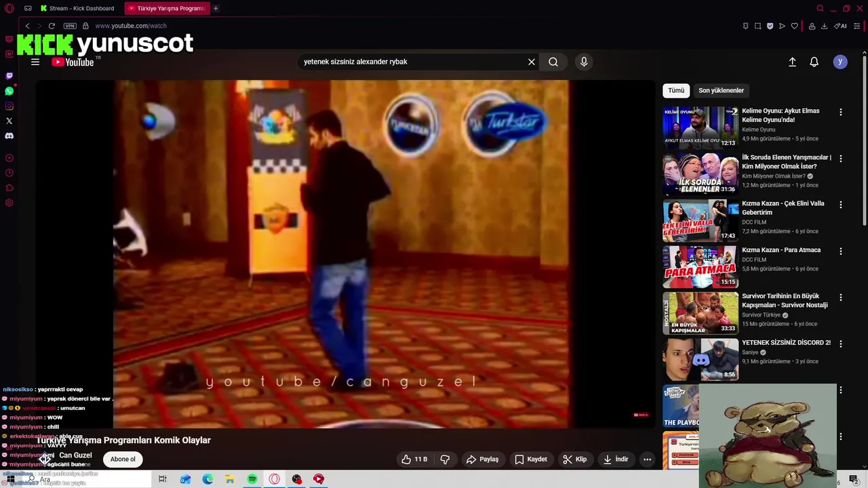Open sidebar settings gear icon
Image resolution: width=868 pixels, height=488 pixels.
pyautogui.click(x=9, y=203)
